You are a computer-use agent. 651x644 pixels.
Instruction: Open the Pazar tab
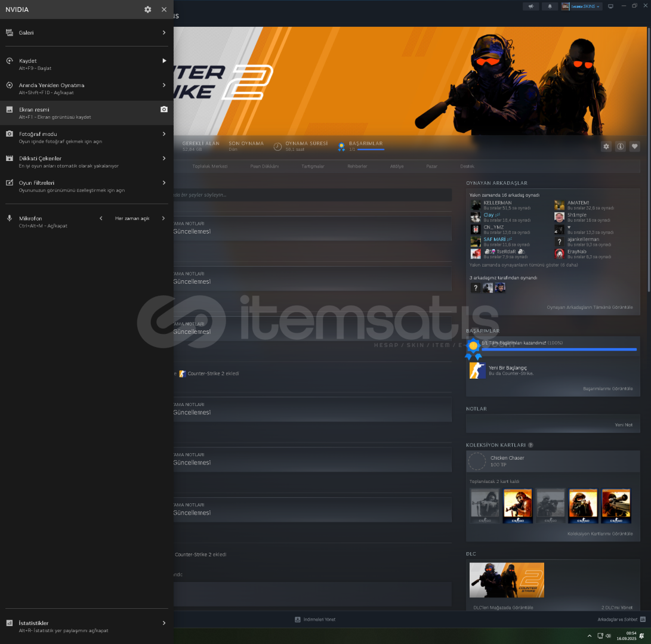432,166
